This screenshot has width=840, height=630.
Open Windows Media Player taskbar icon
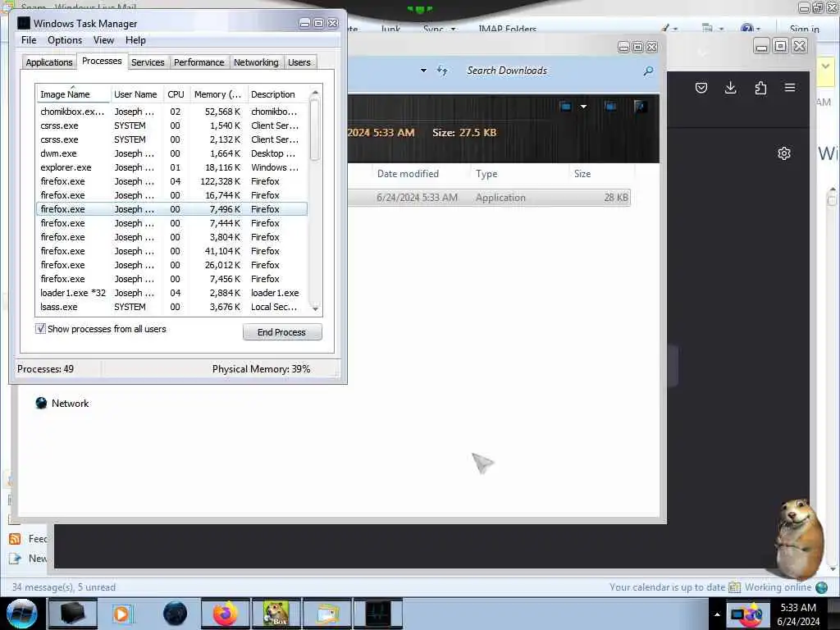coord(122,614)
